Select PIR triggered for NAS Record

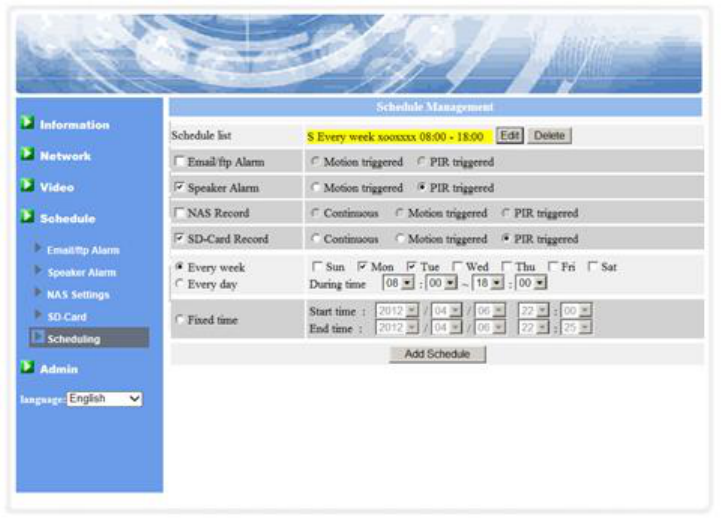pos(506,212)
